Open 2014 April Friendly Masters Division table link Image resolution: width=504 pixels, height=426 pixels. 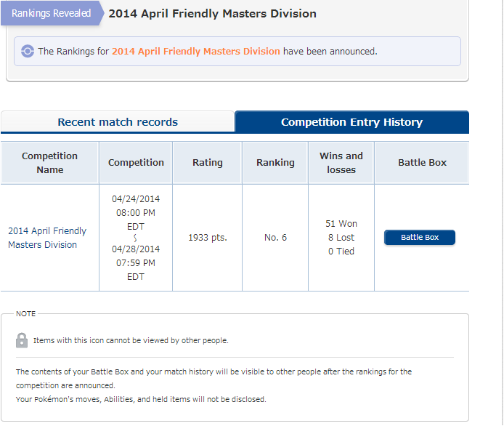[x=47, y=238]
